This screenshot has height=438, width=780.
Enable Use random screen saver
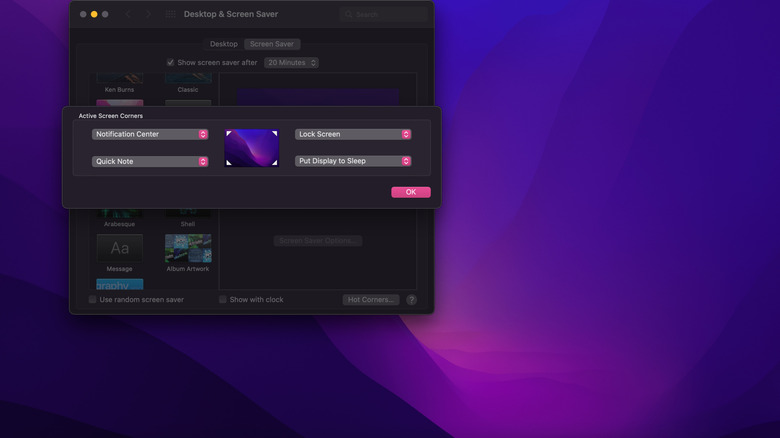93,300
